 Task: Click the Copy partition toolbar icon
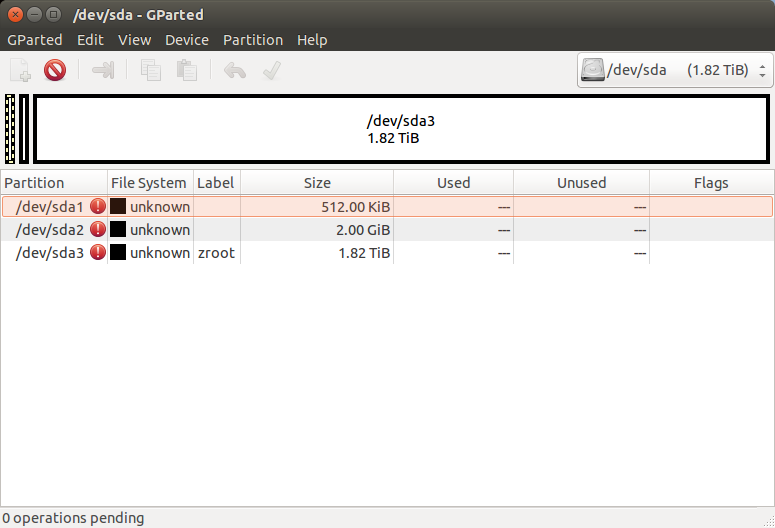point(151,70)
